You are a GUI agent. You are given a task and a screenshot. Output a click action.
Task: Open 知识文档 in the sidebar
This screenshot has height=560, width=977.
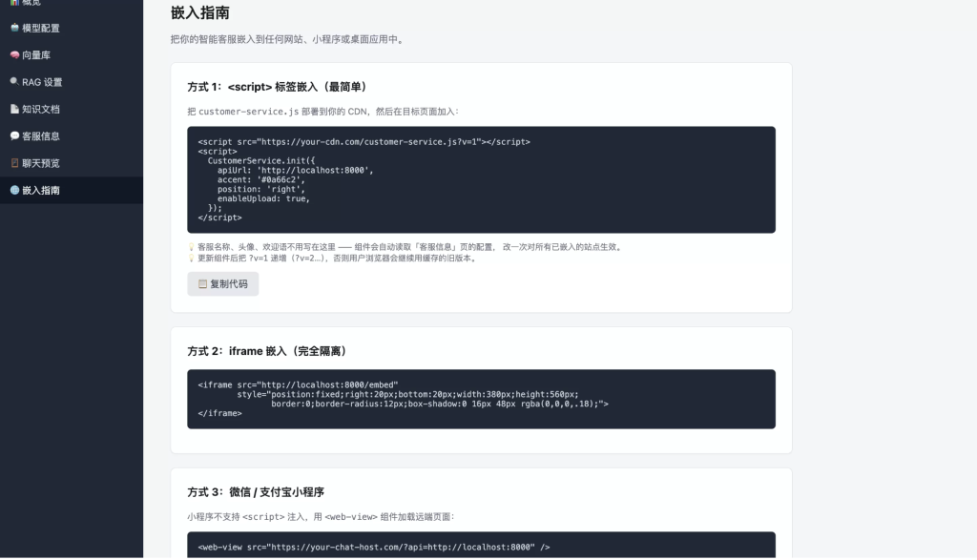[x=71, y=109]
